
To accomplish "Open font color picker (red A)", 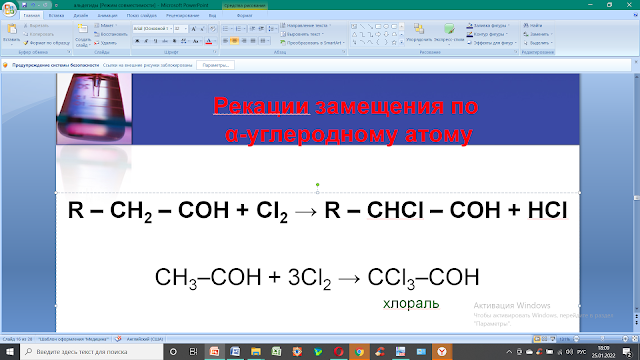I will tap(209, 41).
